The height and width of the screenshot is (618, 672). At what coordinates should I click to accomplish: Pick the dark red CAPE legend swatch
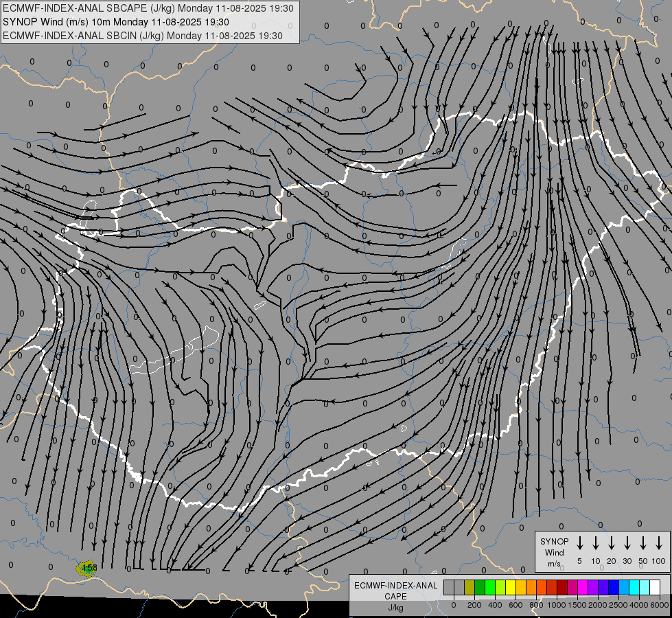[562, 587]
